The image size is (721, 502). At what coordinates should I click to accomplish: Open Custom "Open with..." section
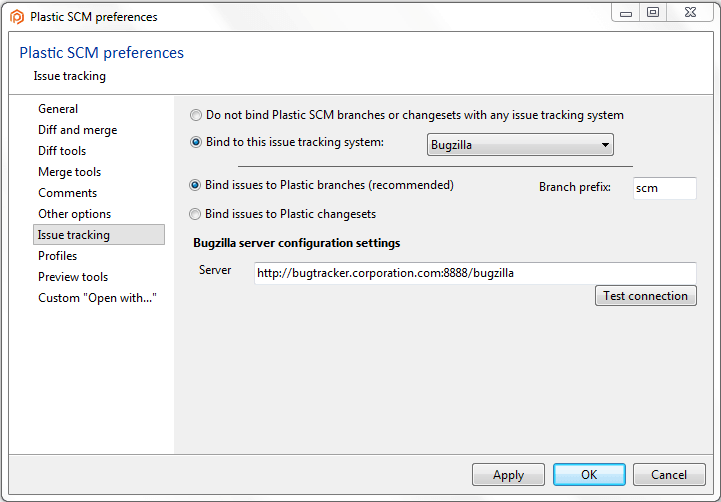[x=97, y=298]
